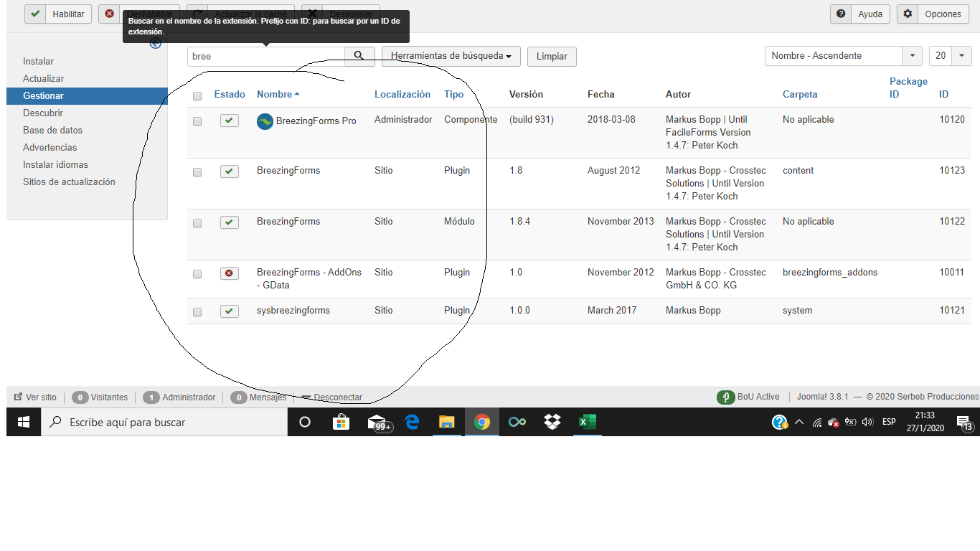Screen dimensions: 980x551
Task: Open File Explorer on taskbar
Action: pyautogui.click(x=447, y=423)
